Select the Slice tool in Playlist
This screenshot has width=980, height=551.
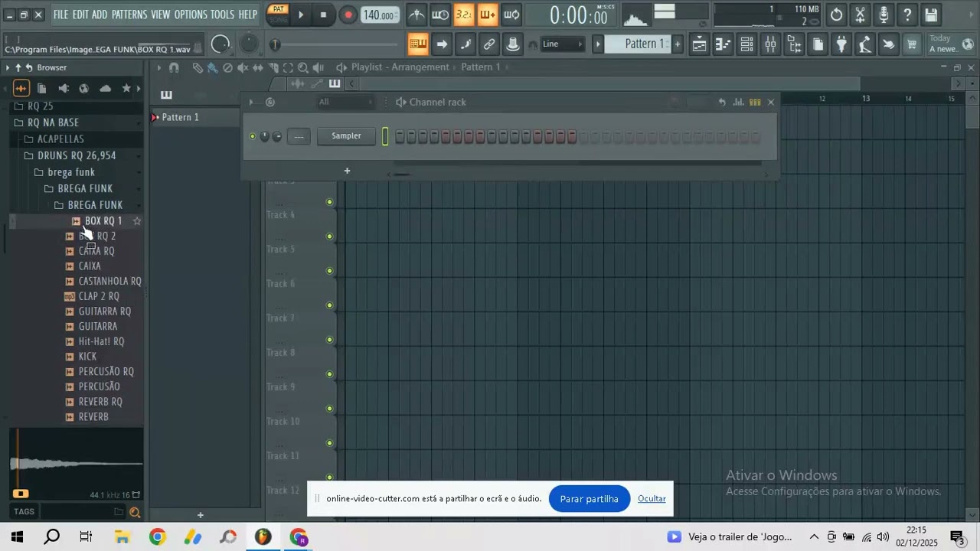point(274,67)
